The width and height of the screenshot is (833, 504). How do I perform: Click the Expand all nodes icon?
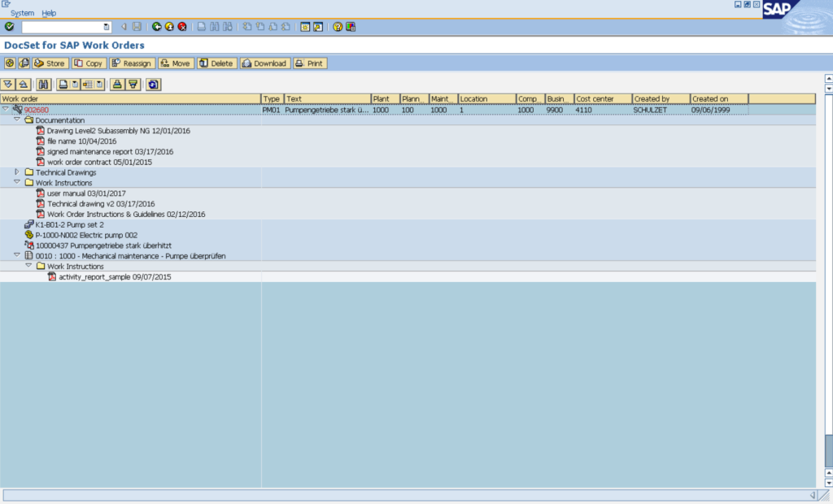pos(9,84)
